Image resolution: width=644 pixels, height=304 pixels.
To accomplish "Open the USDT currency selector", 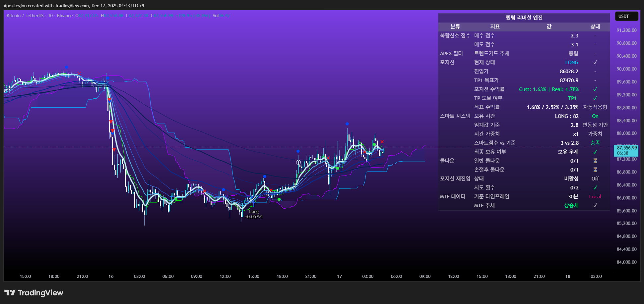I will 626,16.
